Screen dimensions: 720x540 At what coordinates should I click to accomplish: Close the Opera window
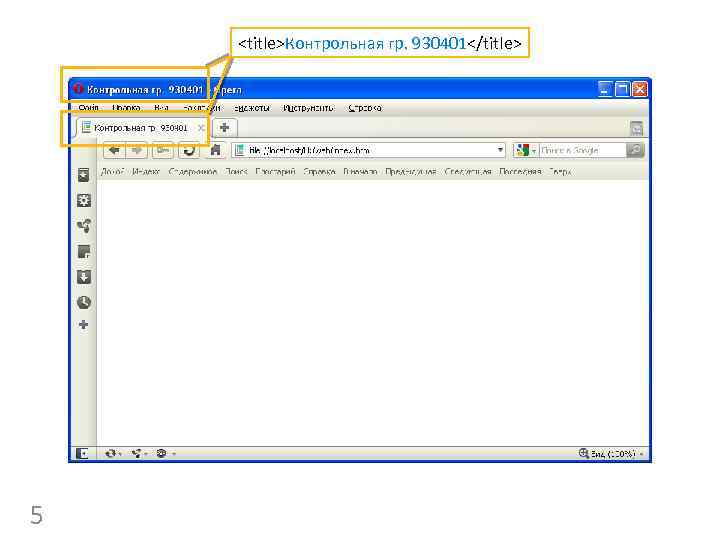pyautogui.click(x=640, y=89)
